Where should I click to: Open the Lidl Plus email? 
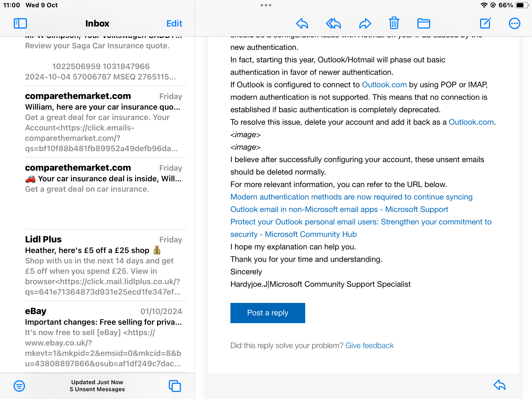click(x=103, y=265)
